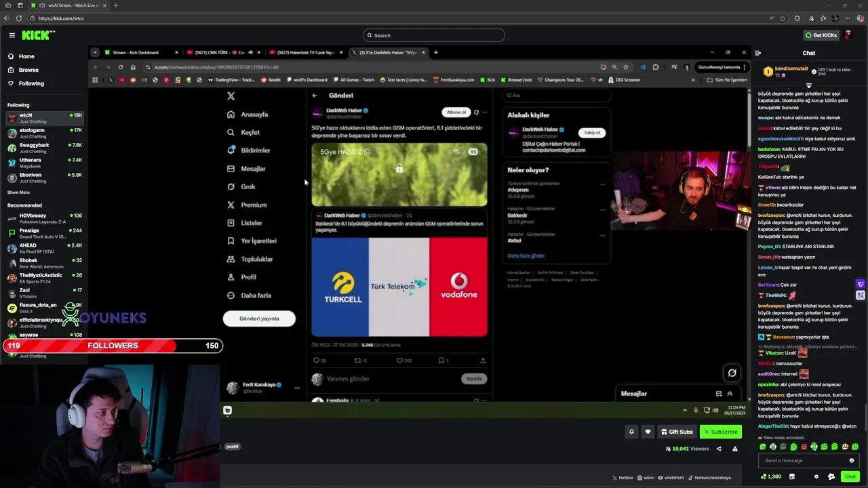
Task: Expand Show More under Following
Action: click(18, 192)
